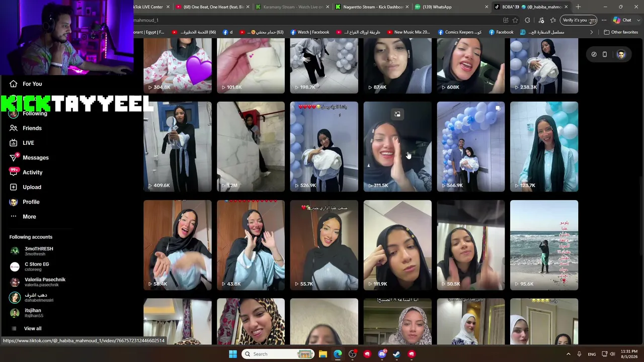Click the microphone icon in system tray
This screenshot has width=644, height=362.
[579, 354]
